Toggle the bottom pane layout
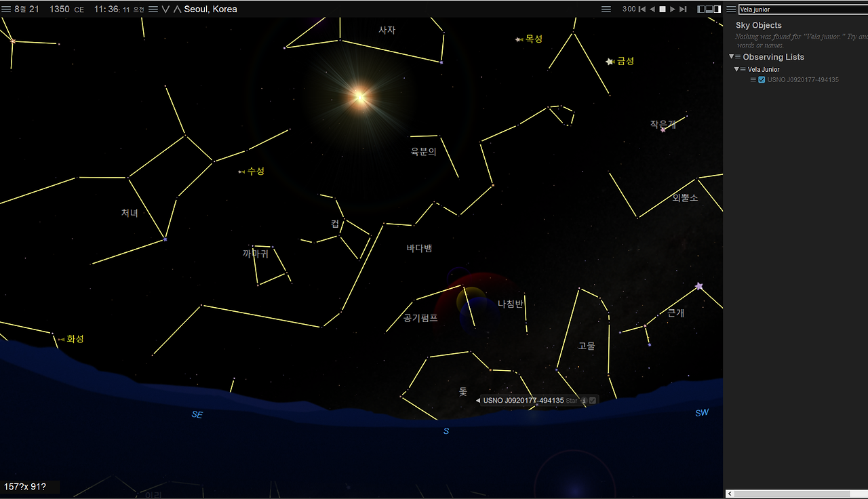This screenshot has width=868, height=499. 709,9
